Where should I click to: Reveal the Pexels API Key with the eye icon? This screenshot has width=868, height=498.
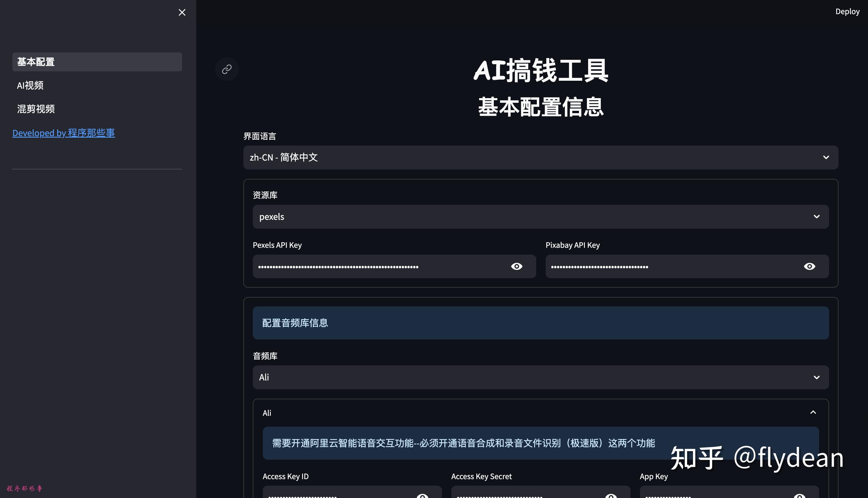(x=516, y=266)
